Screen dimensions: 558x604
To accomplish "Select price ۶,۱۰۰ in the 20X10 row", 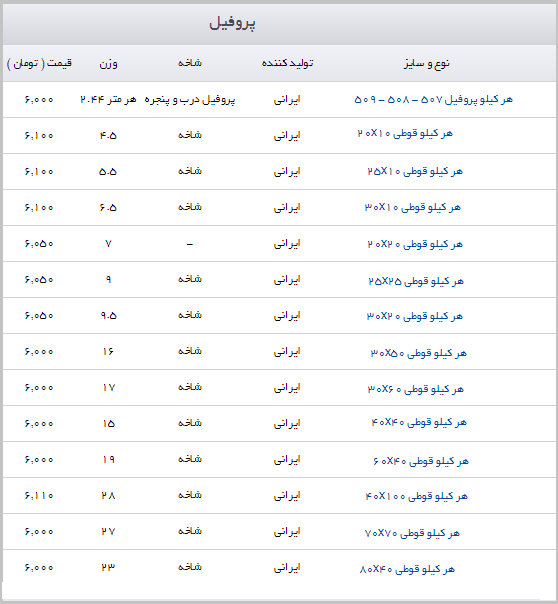I will click(39, 136).
